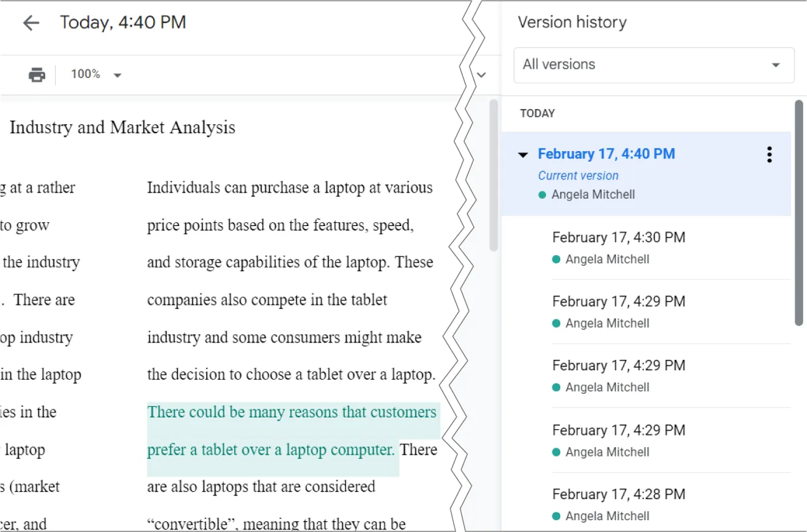Viewport: 807px width, 532px height.
Task: Hide the toolbar using the chevron icon
Action: click(x=482, y=74)
